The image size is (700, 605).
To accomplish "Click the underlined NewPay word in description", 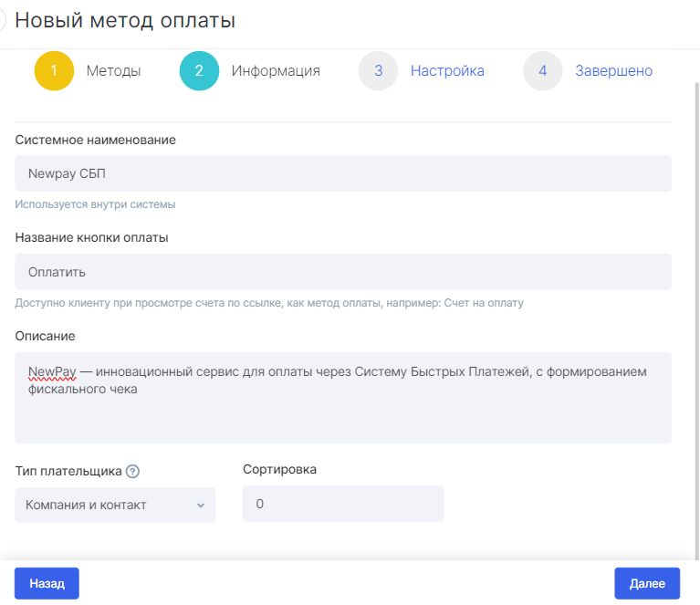I will (x=52, y=371).
